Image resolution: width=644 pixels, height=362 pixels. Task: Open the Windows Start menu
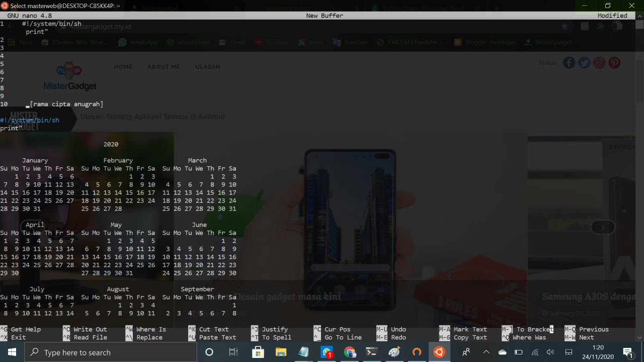pyautogui.click(x=12, y=352)
